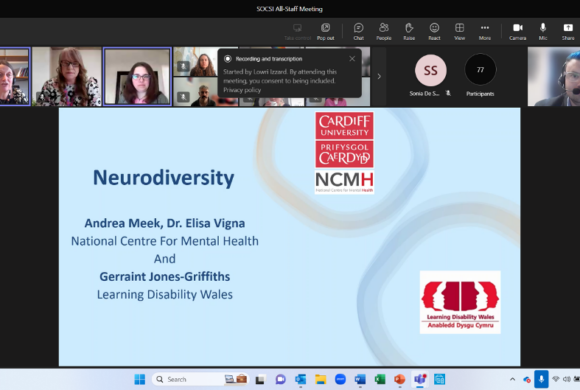580x390 pixels.
Task: Click the Cardiff University logo on slide
Action: click(x=344, y=140)
